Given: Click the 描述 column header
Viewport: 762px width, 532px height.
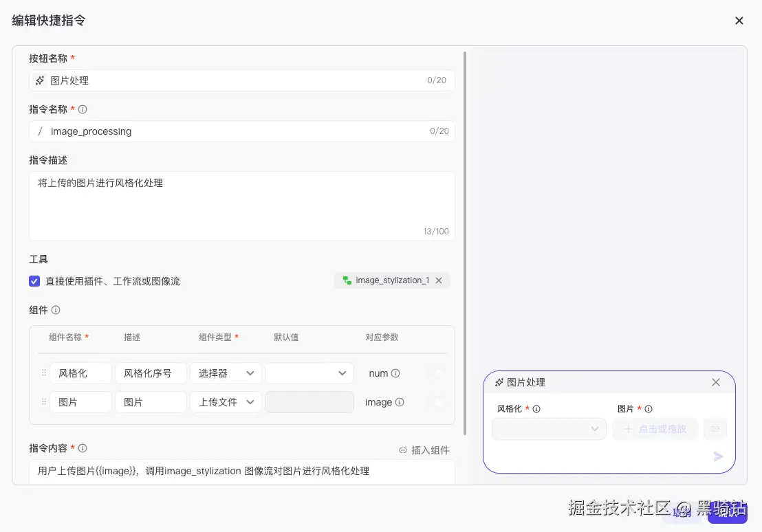Looking at the screenshot, I should click(132, 337).
